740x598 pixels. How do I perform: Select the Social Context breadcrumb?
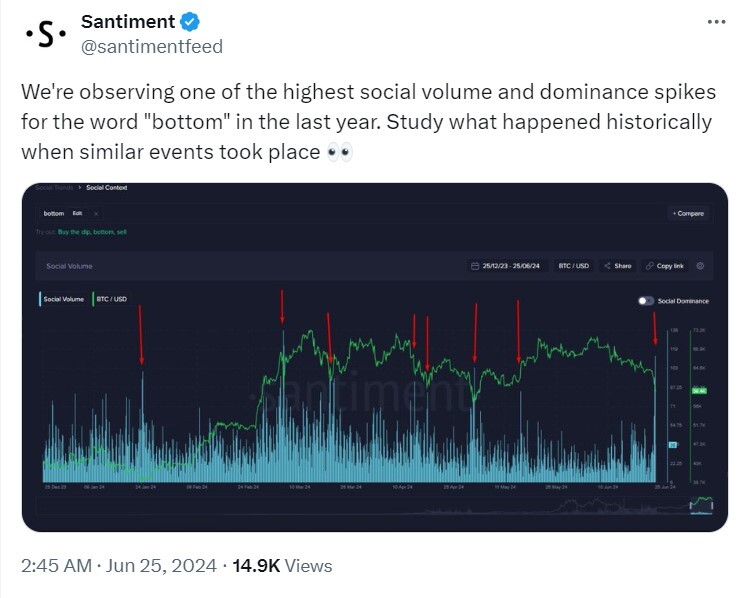pyautogui.click(x=107, y=188)
